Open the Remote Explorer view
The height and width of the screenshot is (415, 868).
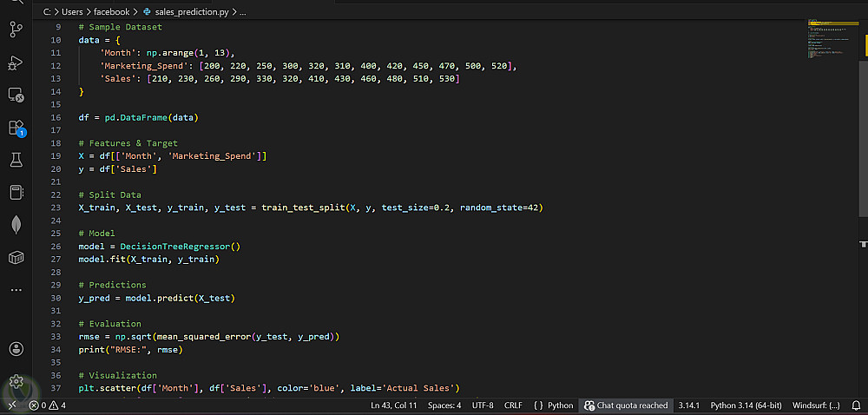coord(16,96)
